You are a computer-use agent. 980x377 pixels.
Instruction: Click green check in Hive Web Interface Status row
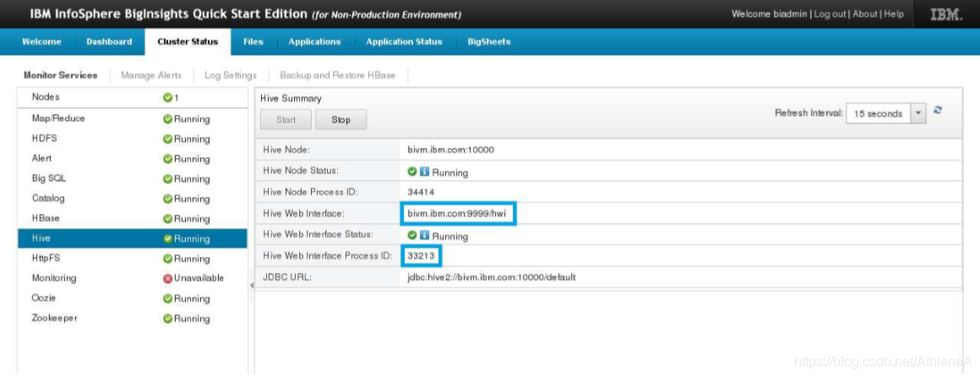(x=412, y=236)
